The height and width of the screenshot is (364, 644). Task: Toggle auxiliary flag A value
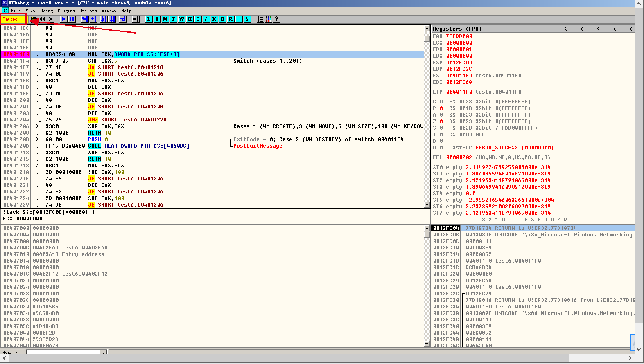441,115
